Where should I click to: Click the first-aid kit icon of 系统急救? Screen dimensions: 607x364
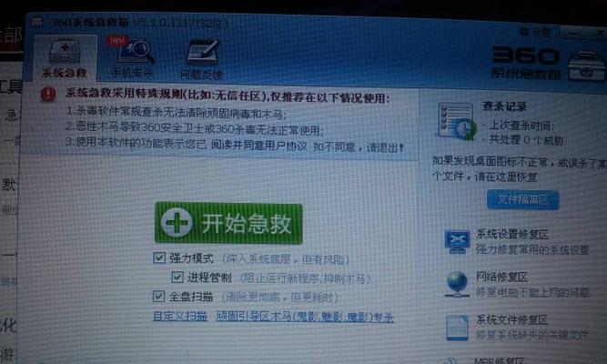65,52
